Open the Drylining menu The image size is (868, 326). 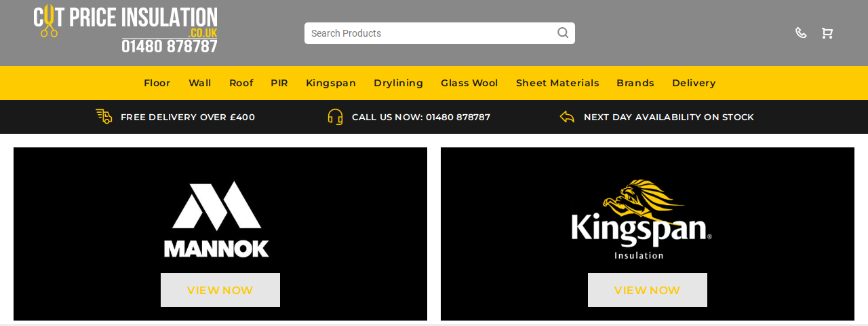pos(398,83)
